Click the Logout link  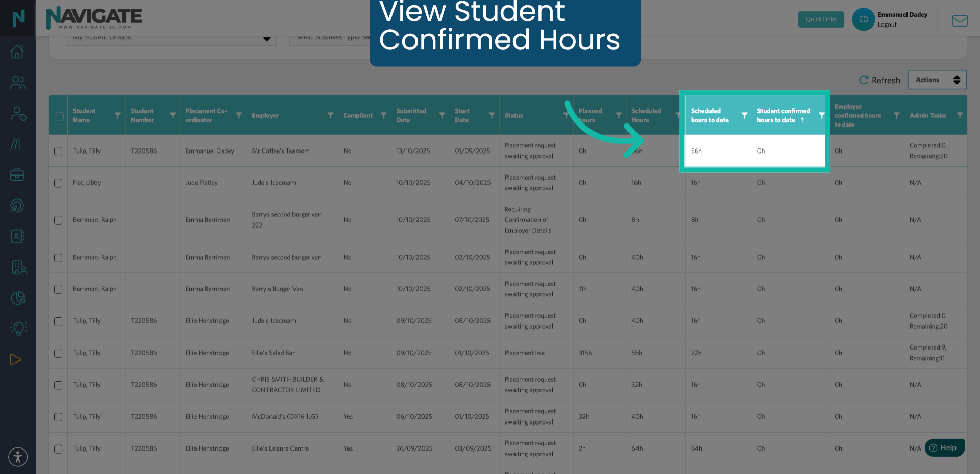[887, 24]
